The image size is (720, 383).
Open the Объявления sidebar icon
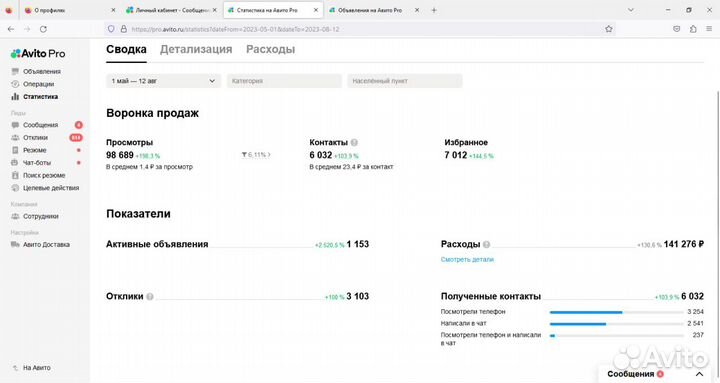click(15, 71)
